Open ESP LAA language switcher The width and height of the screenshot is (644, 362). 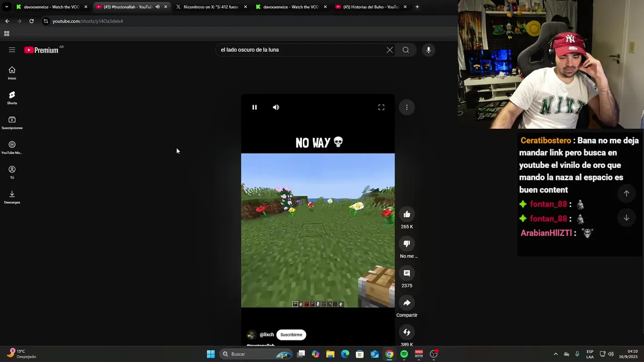point(590,354)
